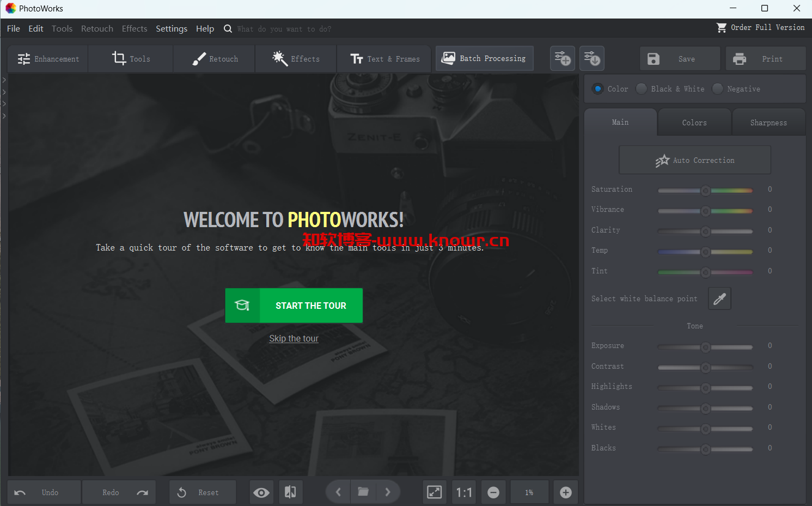This screenshot has height=506, width=812.
Task: Open the Text & Frames tab
Action: point(384,59)
